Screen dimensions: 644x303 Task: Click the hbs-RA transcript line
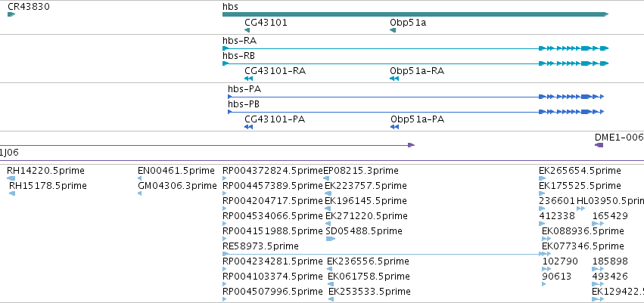pos(415,48)
